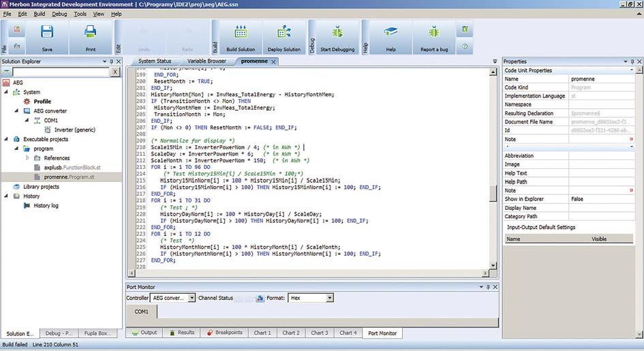Select Profile item in solution tree
This screenshot has width=644, height=351.
point(42,102)
